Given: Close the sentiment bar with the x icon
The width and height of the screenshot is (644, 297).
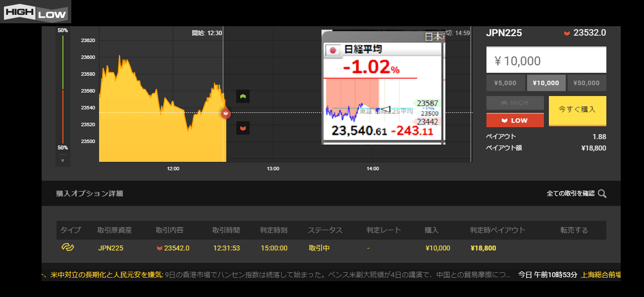Looking at the screenshot, I should click(x=62, y=160).
